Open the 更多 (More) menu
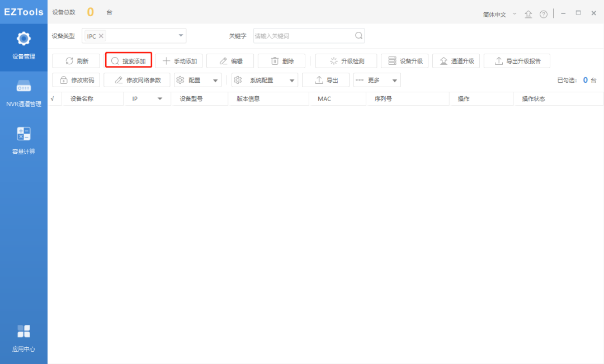The width and height of the screenshot is (604, 364). click(x=377, y=79)
